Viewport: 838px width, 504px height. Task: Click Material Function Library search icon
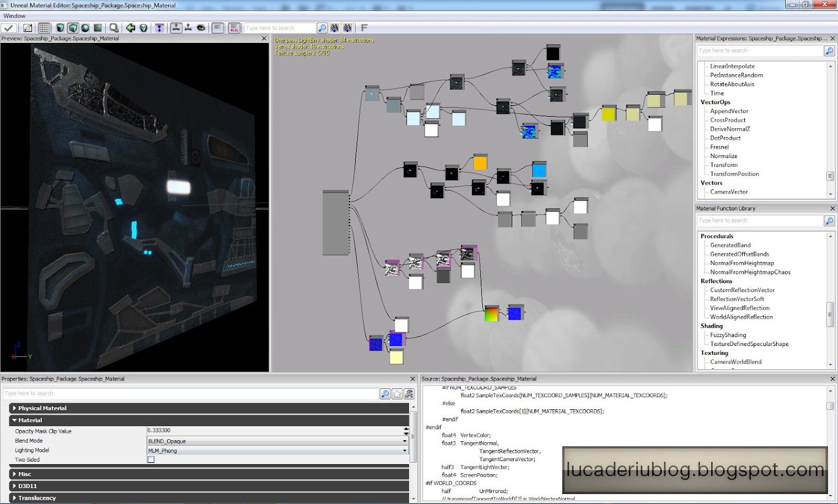pyautogui.click(x=829, y=221)
